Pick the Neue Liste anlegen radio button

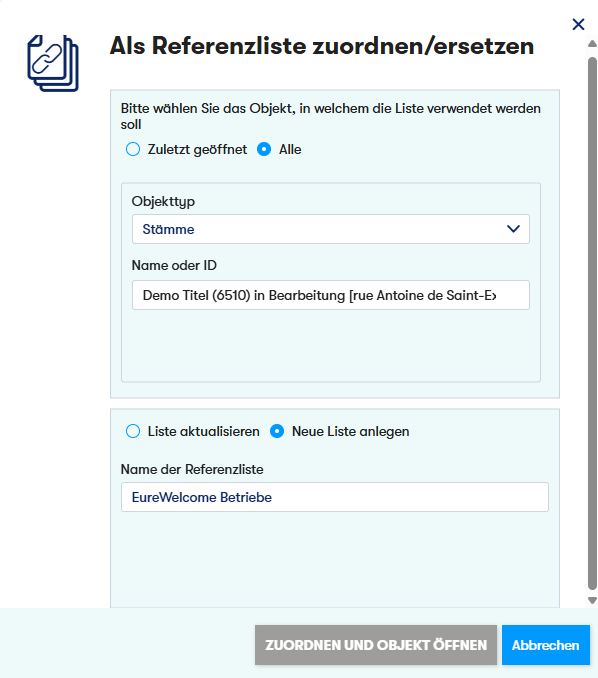(x=277, y=431)
